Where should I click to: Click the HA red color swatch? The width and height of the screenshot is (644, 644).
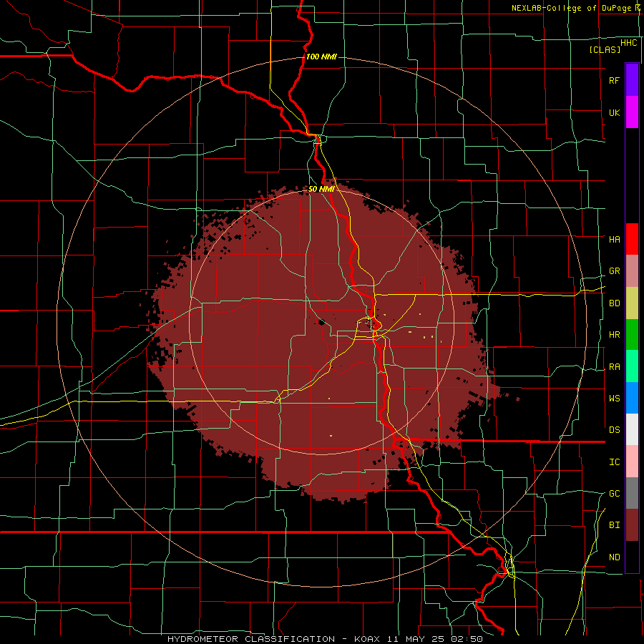[x=632, y=239]
